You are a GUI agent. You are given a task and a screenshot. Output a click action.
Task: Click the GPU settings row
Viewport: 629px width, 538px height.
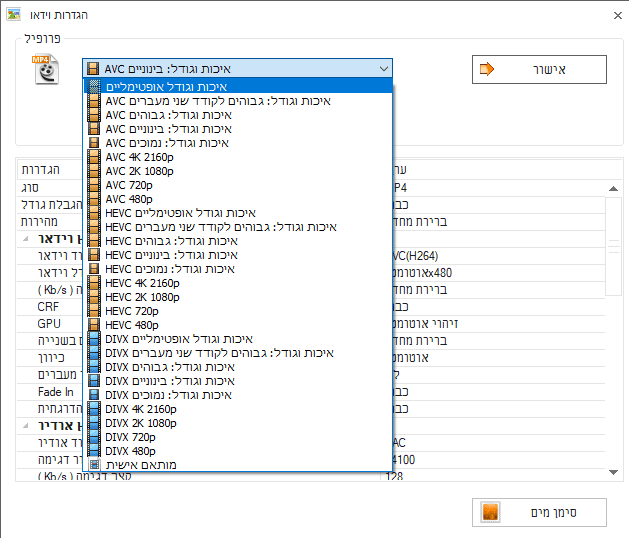click(311, 324)
